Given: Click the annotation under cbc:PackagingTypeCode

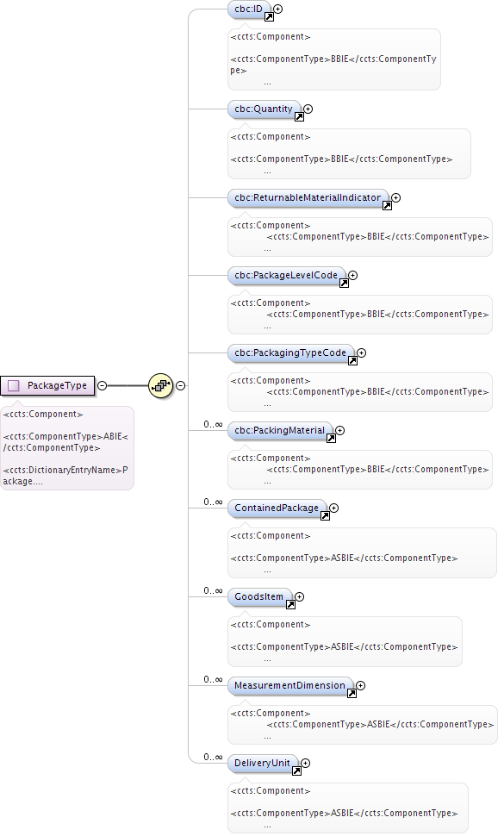Looking at the screenshot, I should tap(360, 392).
